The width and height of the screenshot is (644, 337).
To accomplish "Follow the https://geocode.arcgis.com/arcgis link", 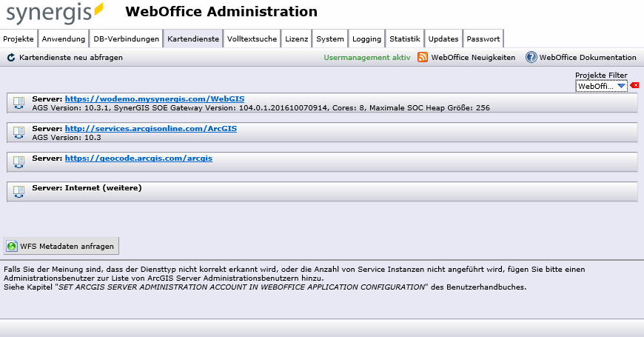I will click(138, 158).
